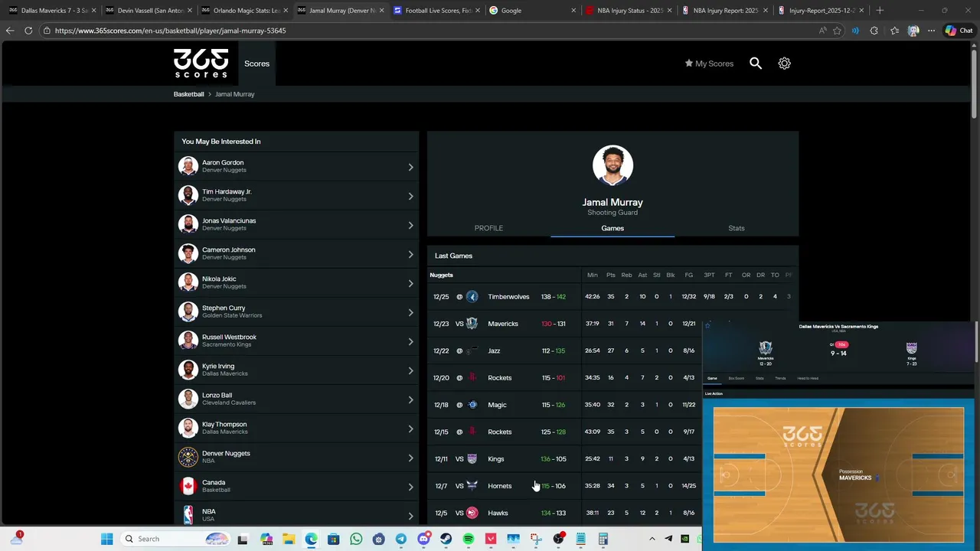This screenshot has width=980, height=551.
Task: Open Spotify from the taskbar
Action: point(469,539)
